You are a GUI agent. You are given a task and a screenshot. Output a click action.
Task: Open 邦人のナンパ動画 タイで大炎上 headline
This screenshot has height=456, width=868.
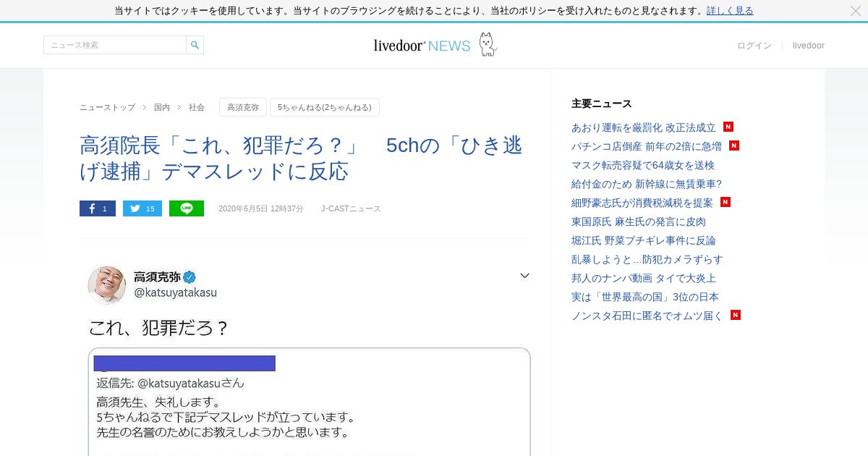point(644,278)
